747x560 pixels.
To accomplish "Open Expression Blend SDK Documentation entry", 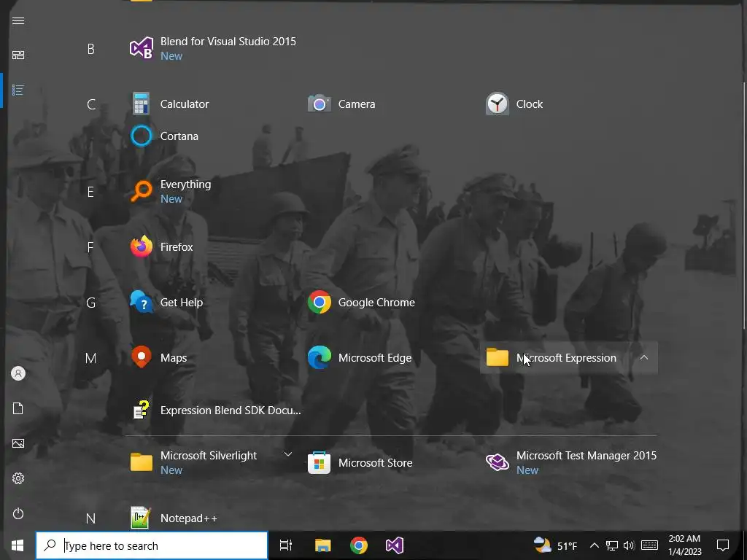I will click(x=215, y=410).
